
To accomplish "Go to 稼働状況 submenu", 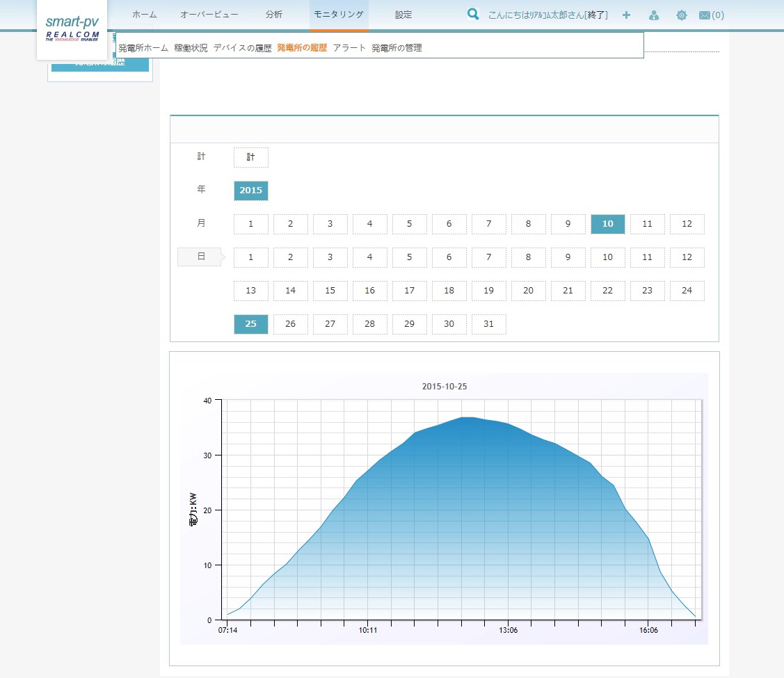I will pos(191,48).
